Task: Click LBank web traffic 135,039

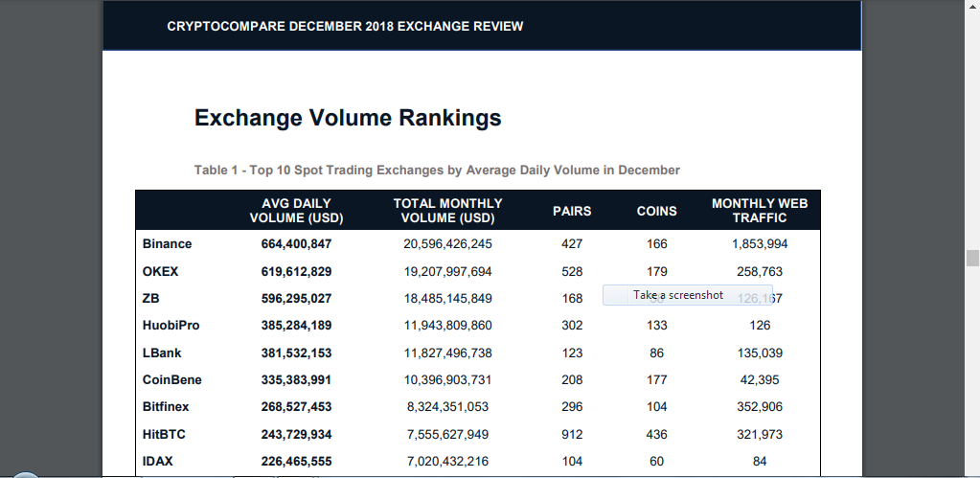Action: pyautogui.click(x=760, y=353)
